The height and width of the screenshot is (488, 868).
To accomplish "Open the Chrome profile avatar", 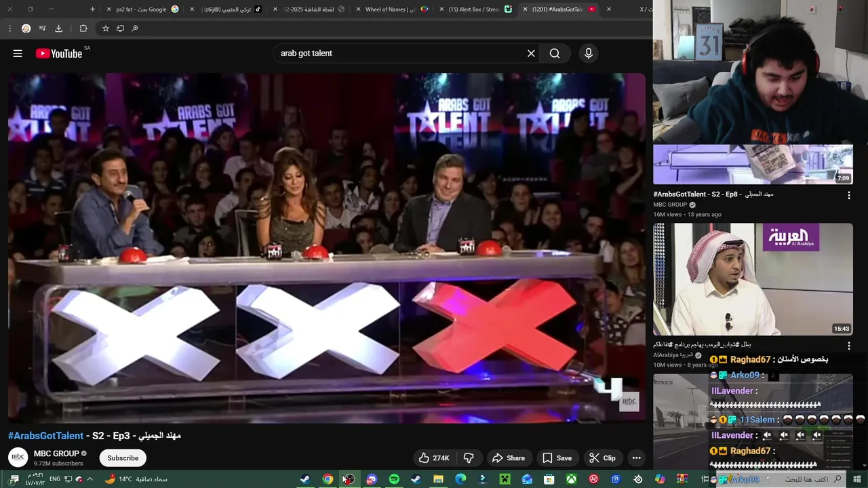I will pyautogui.click(x=26, y=28).
